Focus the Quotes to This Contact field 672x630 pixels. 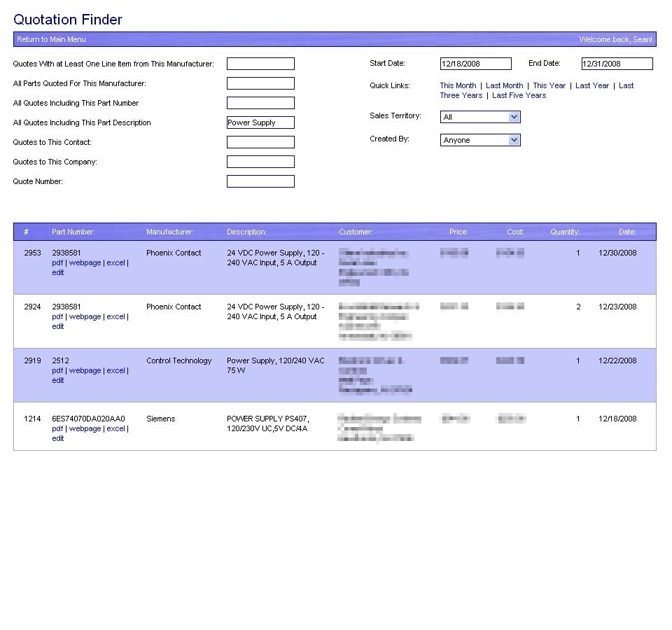[x=260, y=142]
